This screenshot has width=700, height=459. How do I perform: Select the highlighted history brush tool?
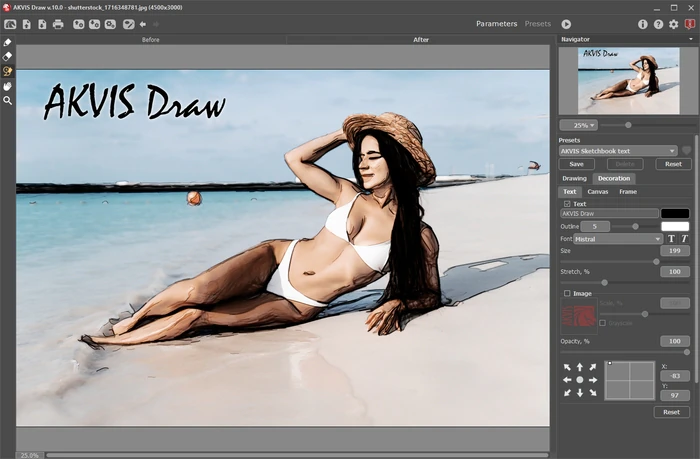[7, 71]
